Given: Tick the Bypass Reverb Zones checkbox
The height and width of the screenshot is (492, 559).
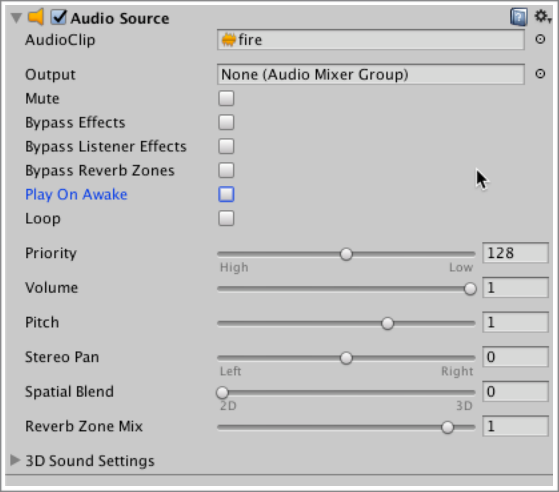Looking at the screenshot, I should (x=226, y=170).
